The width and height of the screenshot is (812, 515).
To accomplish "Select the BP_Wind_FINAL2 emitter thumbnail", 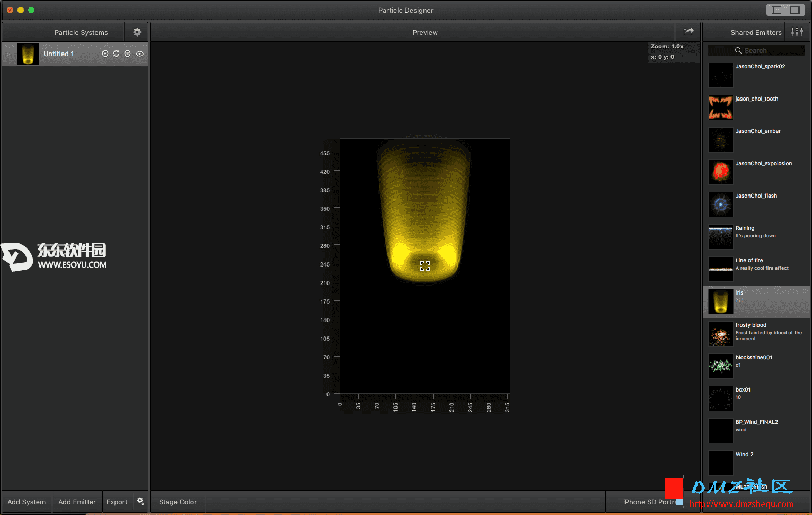I will tap(721, 431).
